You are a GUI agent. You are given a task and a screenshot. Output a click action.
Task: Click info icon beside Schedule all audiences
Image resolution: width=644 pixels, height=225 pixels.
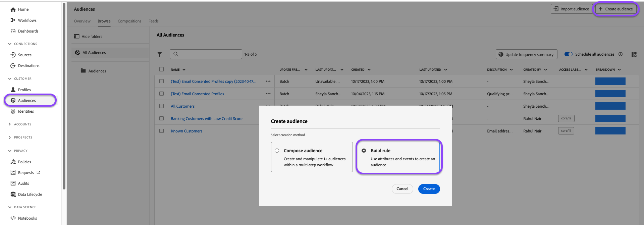pos(621,54)
